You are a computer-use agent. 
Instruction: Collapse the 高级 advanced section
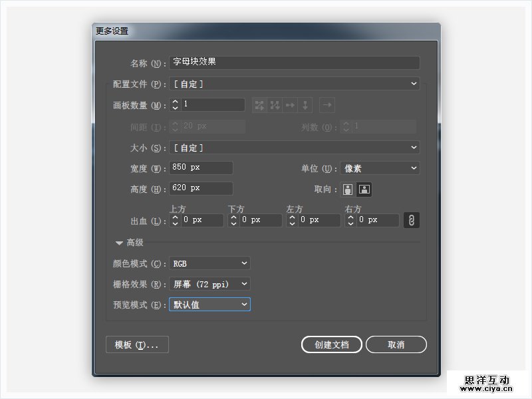point(120,243)
